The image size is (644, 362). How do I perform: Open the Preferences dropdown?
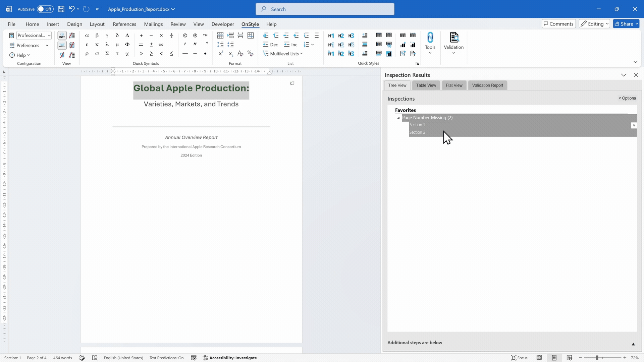pos(29,45)
